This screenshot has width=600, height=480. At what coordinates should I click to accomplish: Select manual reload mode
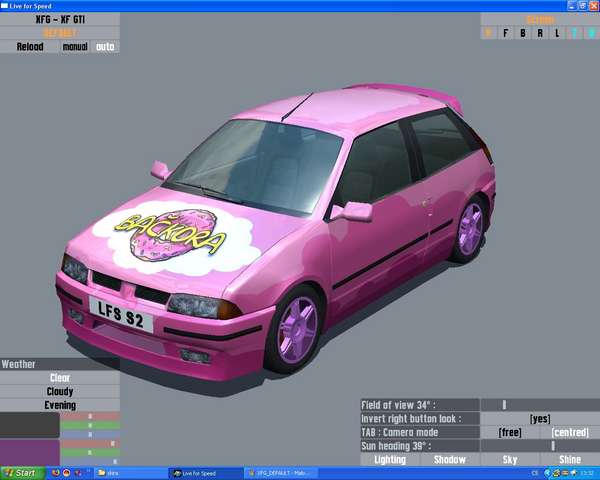point(75,47)
